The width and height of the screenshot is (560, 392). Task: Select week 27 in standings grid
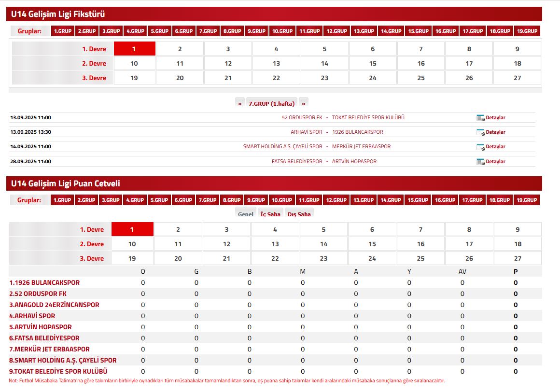coord(518,258)
